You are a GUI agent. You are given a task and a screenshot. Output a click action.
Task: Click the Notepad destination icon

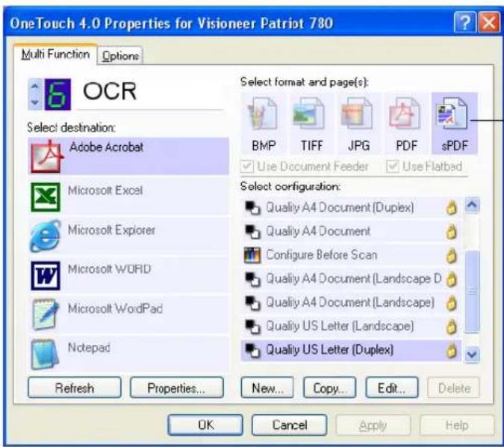pos(45,354)
